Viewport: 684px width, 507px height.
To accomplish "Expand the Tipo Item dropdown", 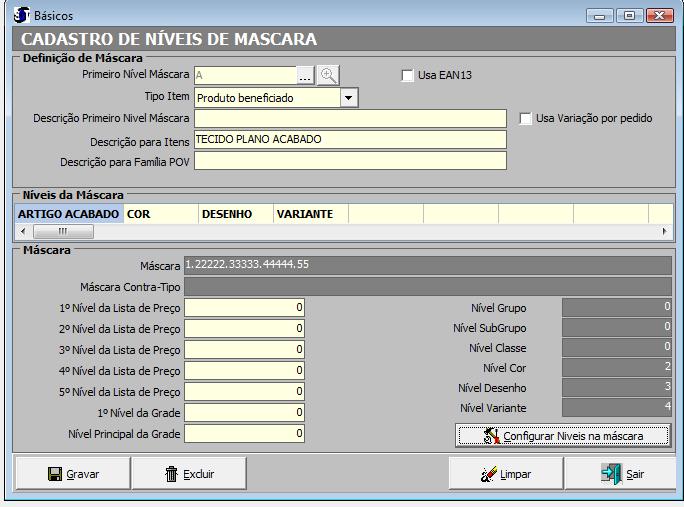I will [348, 98].
